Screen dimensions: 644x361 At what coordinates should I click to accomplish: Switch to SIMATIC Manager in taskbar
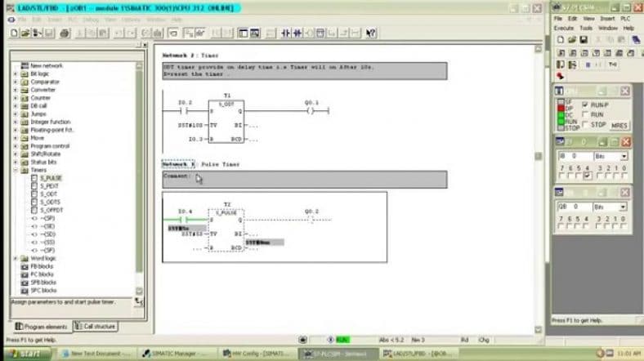(x=176, y=353)
